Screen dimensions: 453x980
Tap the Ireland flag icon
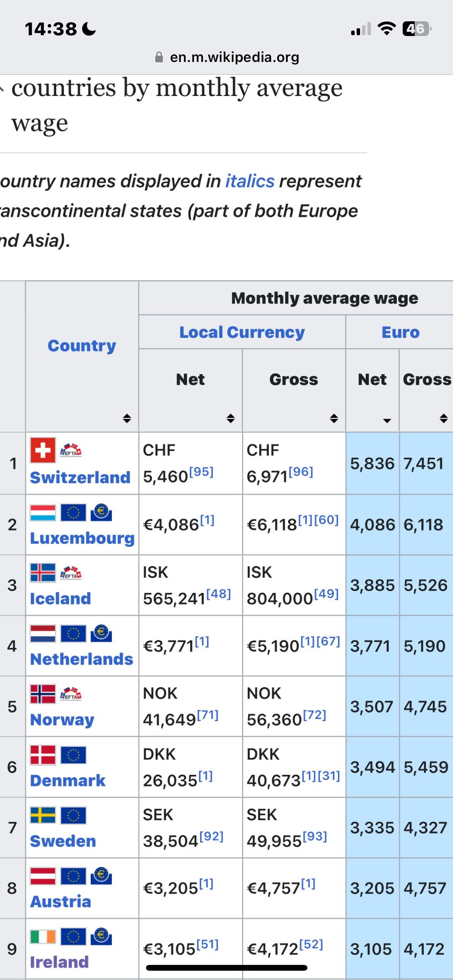click(x=43, y=937)
